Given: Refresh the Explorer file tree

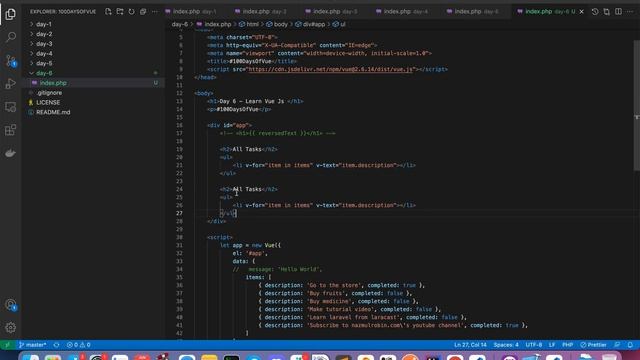Looking at the screenshot, I should [x=131, y=11].
